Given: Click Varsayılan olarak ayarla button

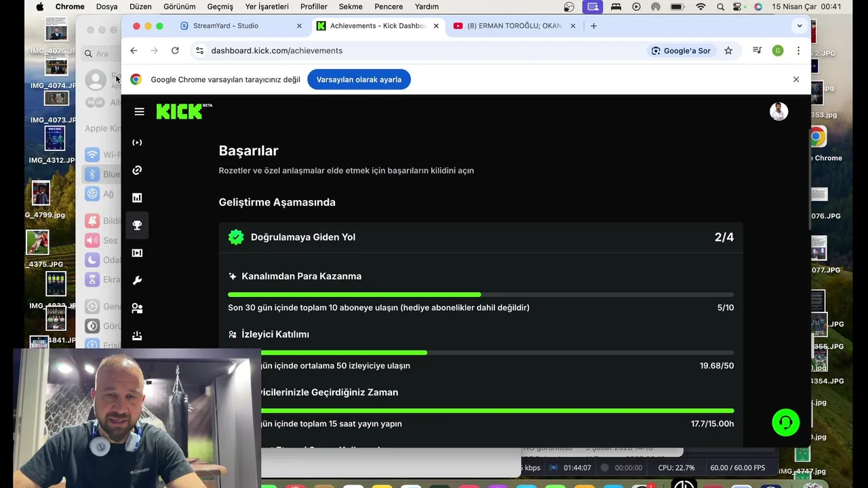Looking at the screenshot, I should (x=359, y=79).
